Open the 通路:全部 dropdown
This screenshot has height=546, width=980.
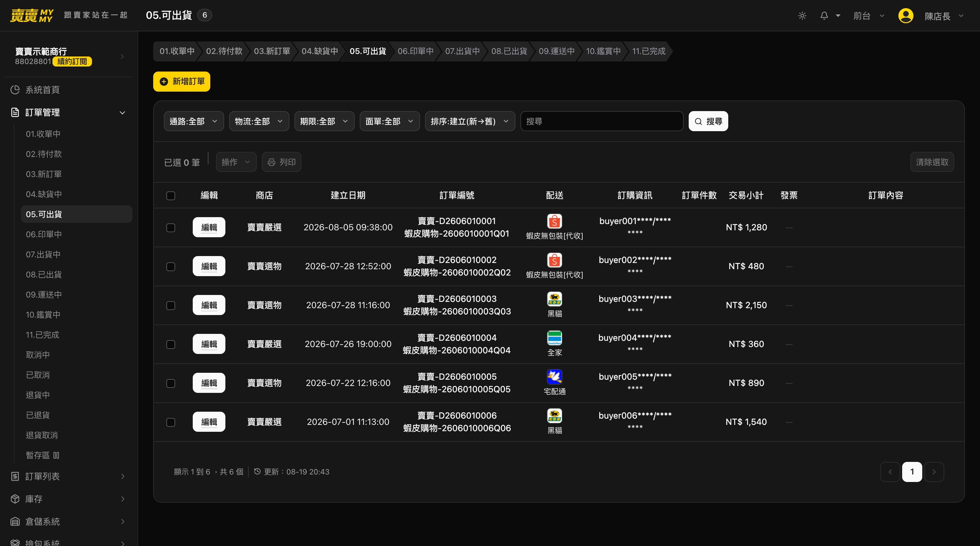[194, 121]
